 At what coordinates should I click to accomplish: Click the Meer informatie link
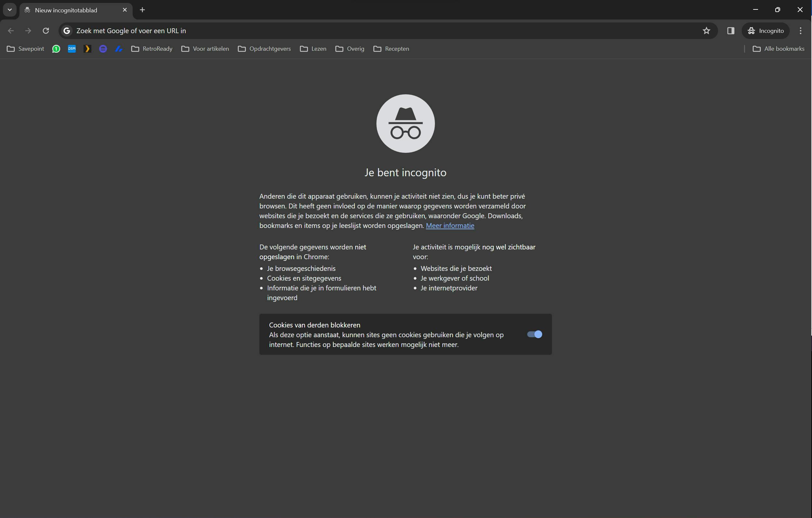[450, 226]
